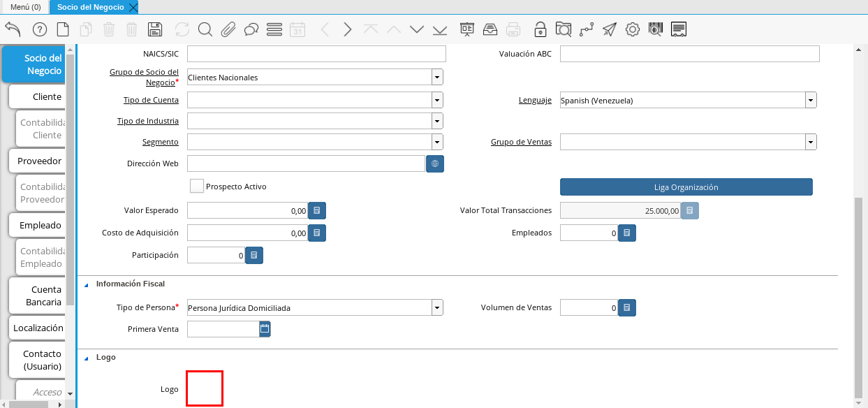Image resolution: width=868 pixels, height=408 pixels.
Task: Switch to the Menú (0) tab
Action: (25, 7)
